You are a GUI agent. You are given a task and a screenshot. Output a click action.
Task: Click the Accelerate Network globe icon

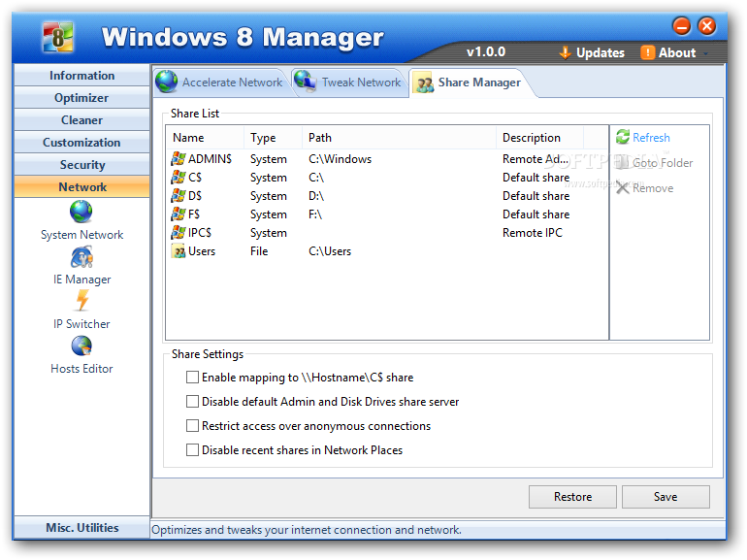tap(166, 81)
